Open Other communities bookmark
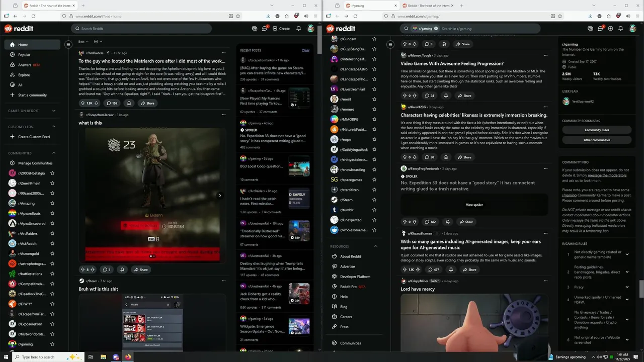This screenshot has width=644, height=362. click(x=597, y=140)
